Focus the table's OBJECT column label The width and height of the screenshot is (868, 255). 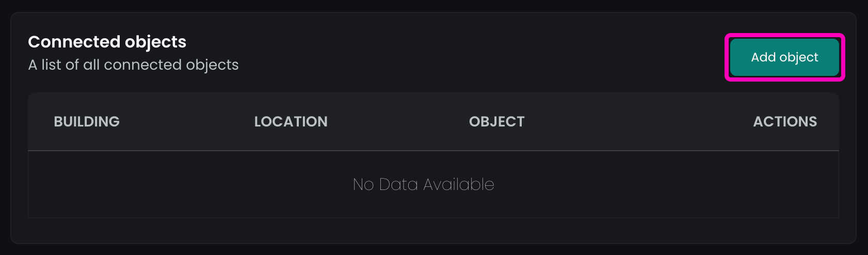click(x=496, y=122)
